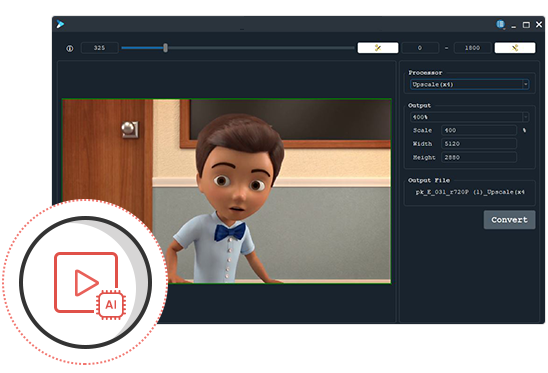Open the blue globe language icon
Viewport: 548px width, 373px height.
[x=500, y=24]
